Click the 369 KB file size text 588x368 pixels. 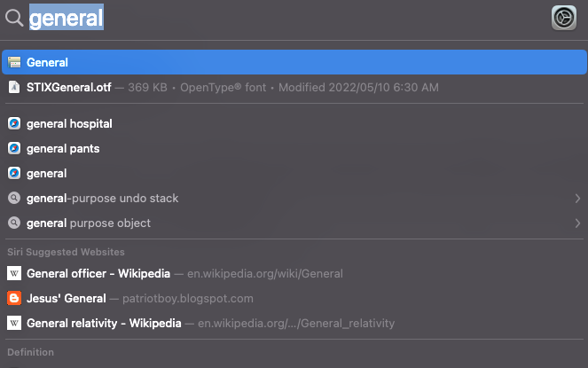[x=148, y=88]
